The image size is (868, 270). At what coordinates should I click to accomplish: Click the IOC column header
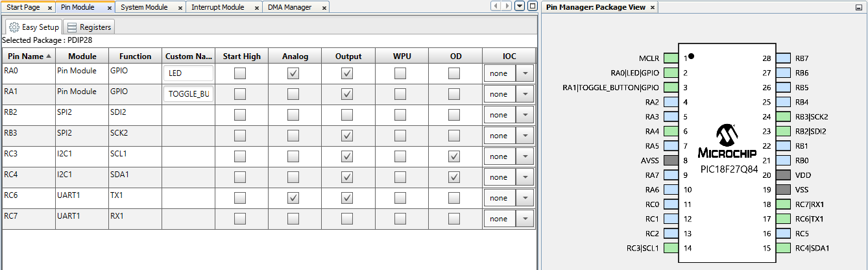point(509,56)
